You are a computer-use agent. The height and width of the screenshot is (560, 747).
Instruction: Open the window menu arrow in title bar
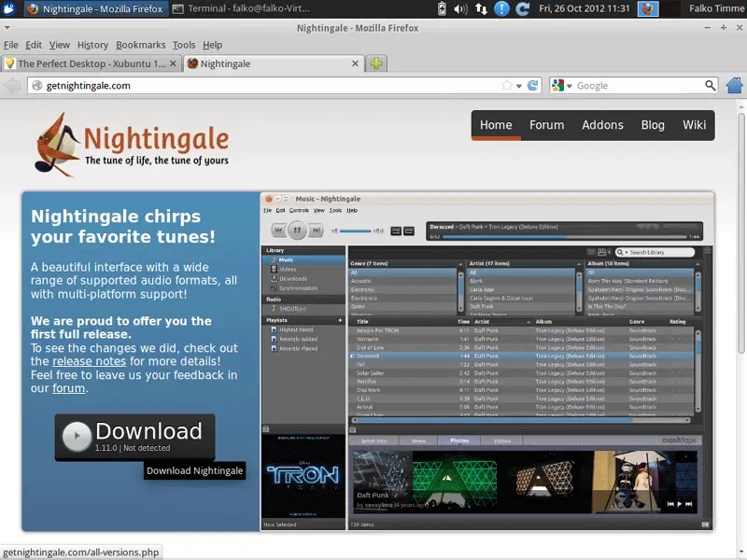[x=7, y=28]
